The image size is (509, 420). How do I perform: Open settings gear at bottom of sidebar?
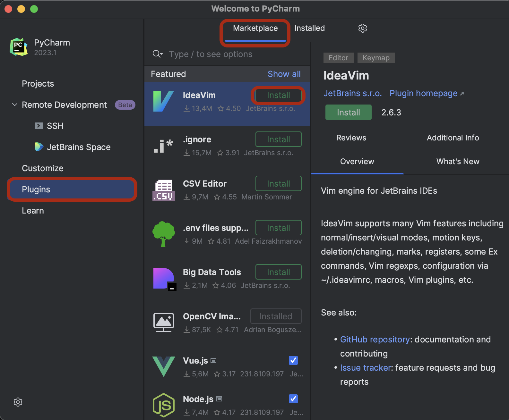pos(18,402)
